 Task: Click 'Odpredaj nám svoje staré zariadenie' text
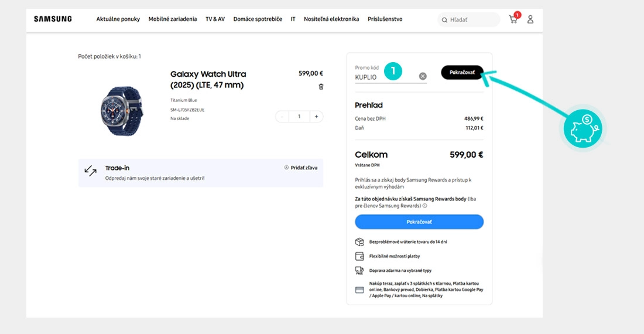pos(155,178)
